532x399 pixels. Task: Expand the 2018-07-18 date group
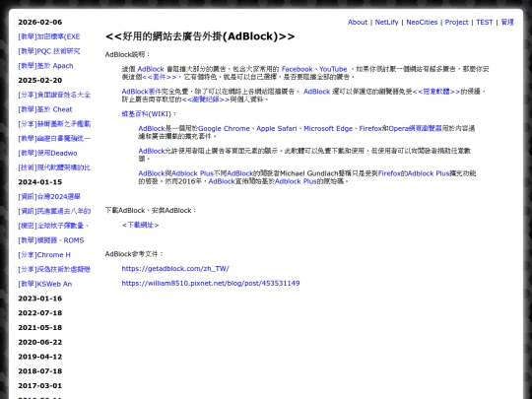click(40, 371)
